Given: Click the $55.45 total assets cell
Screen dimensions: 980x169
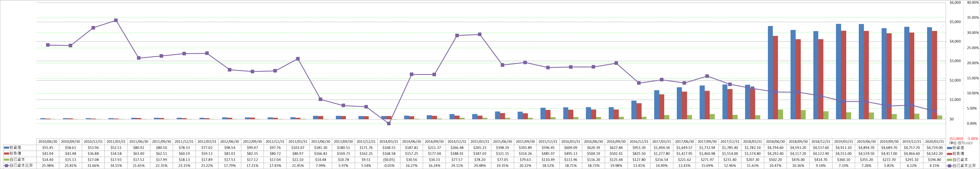Looking at the screenshot, I should [x=48, y=147].
